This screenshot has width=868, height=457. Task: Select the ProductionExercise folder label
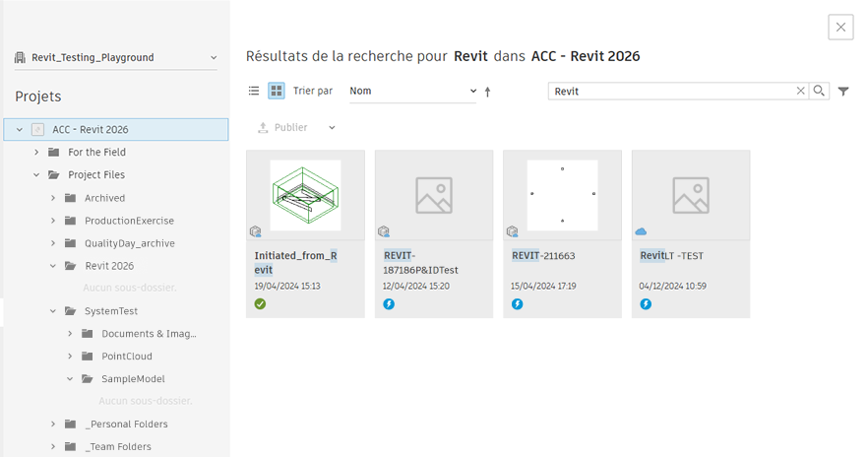click(x=129, y=221)
